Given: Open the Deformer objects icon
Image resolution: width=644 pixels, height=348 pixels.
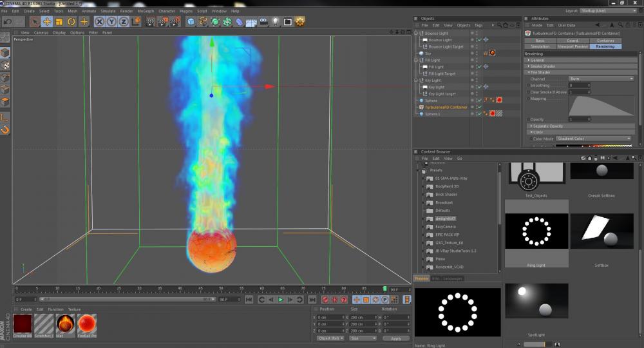Looking at the screenshot, I should click(x=239, y=22).
